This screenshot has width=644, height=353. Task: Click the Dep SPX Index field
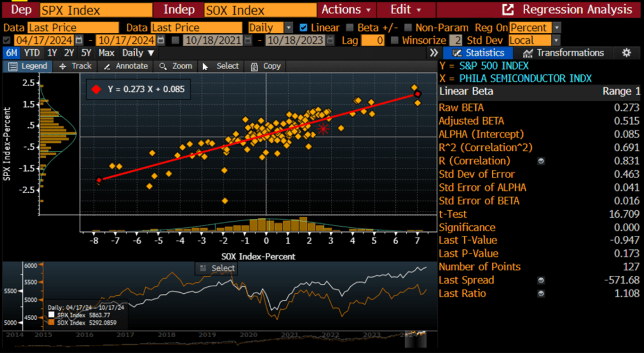coord(96,10)
